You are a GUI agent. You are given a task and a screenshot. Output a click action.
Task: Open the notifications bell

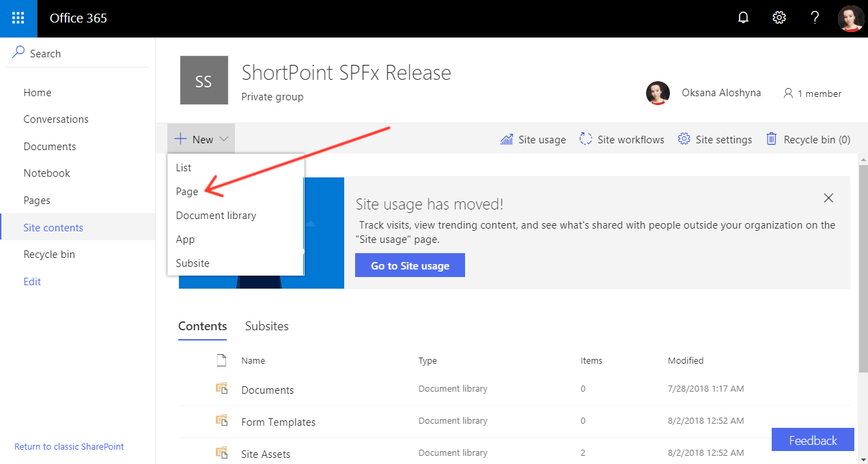(x=742, y=17)
